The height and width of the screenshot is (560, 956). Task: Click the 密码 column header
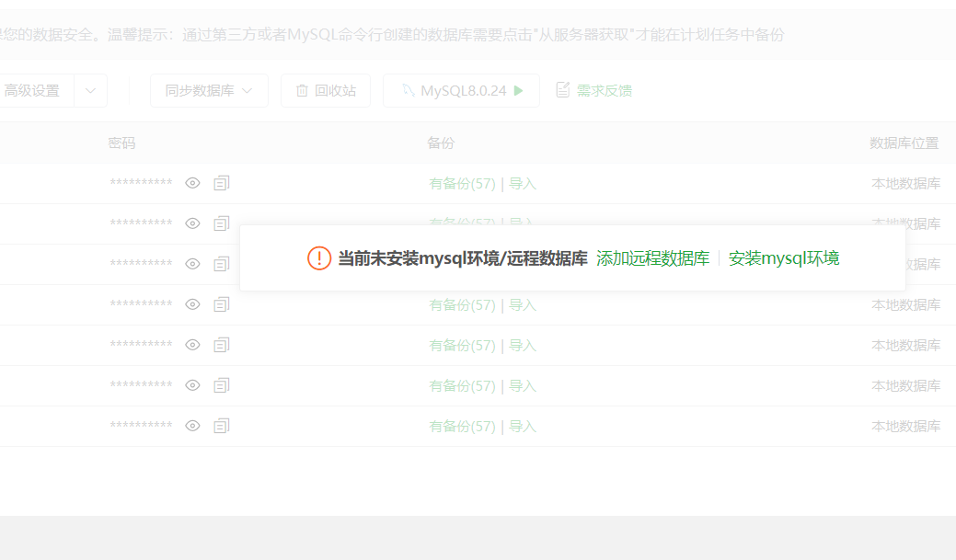point(121,143)
